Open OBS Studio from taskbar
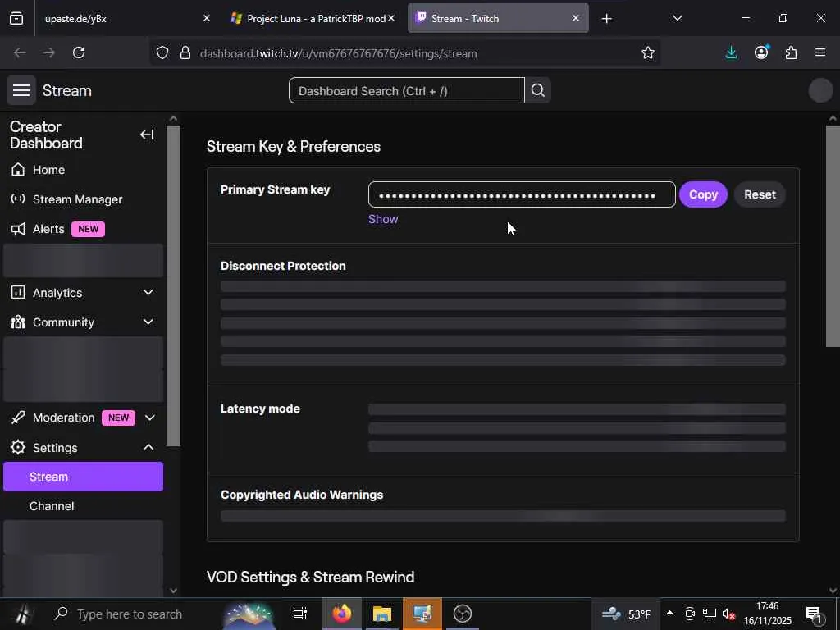The width and height of the screenshot is (840, 630). [463, 614]
